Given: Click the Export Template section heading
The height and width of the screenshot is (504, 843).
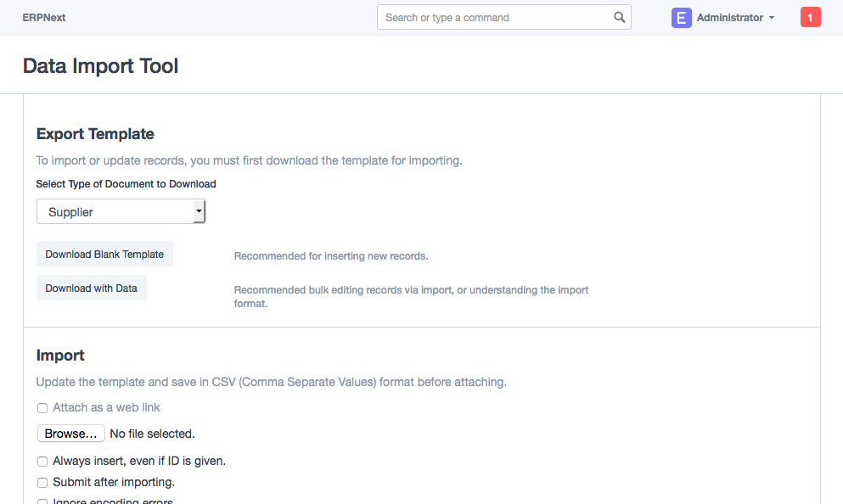Looking at the screenshot, I should [x=95, y=134].
